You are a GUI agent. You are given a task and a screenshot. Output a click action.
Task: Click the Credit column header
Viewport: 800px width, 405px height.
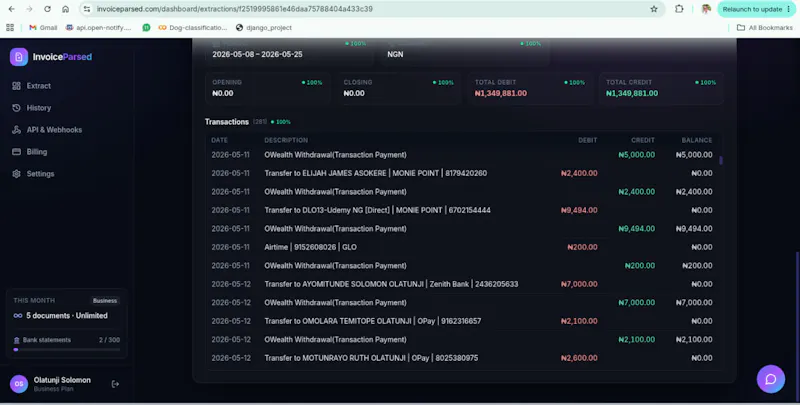pyautogui.click(x=642, y=140)
